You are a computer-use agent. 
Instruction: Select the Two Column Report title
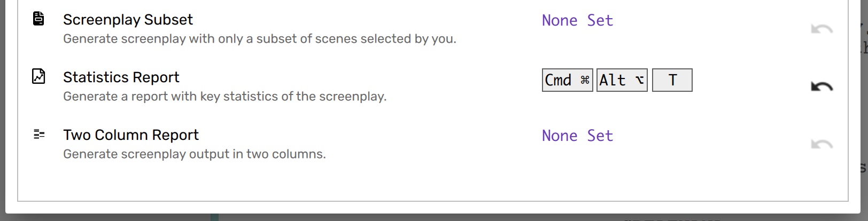130,135
